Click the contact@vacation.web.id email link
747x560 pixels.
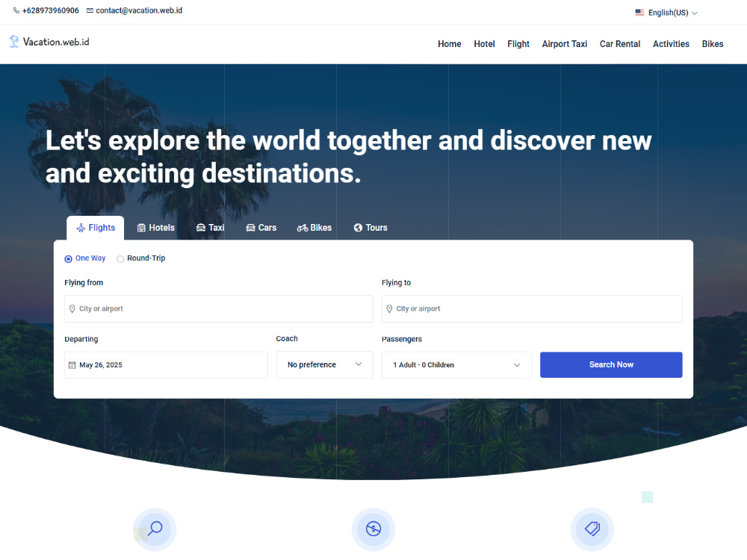tap(139, 10)
